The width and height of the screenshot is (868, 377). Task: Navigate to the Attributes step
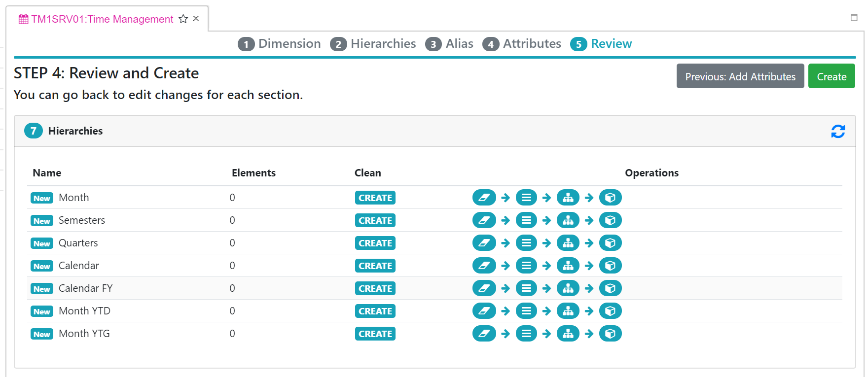tap(522, 44)
